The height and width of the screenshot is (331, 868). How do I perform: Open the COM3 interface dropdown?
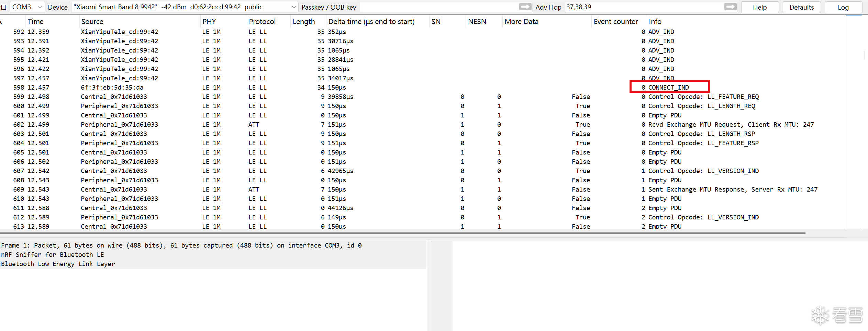pos(27,7)
